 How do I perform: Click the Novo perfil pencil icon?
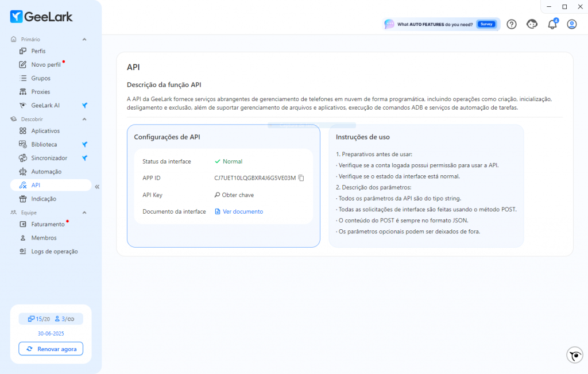(x=23, y=64)
